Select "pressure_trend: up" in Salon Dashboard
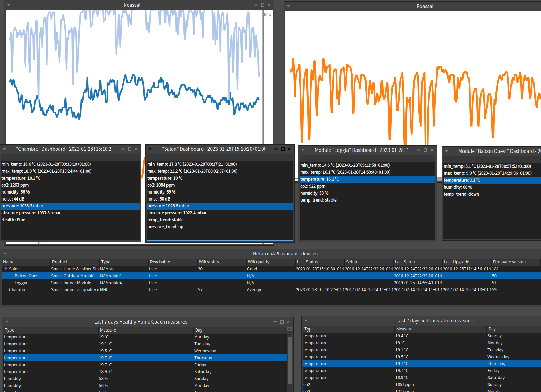Screen dimensions: 541x392 (220, 227)
